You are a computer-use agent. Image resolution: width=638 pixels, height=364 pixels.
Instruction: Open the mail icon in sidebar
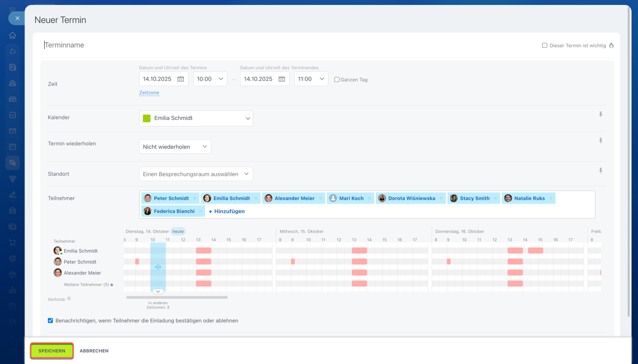(12, 131)
